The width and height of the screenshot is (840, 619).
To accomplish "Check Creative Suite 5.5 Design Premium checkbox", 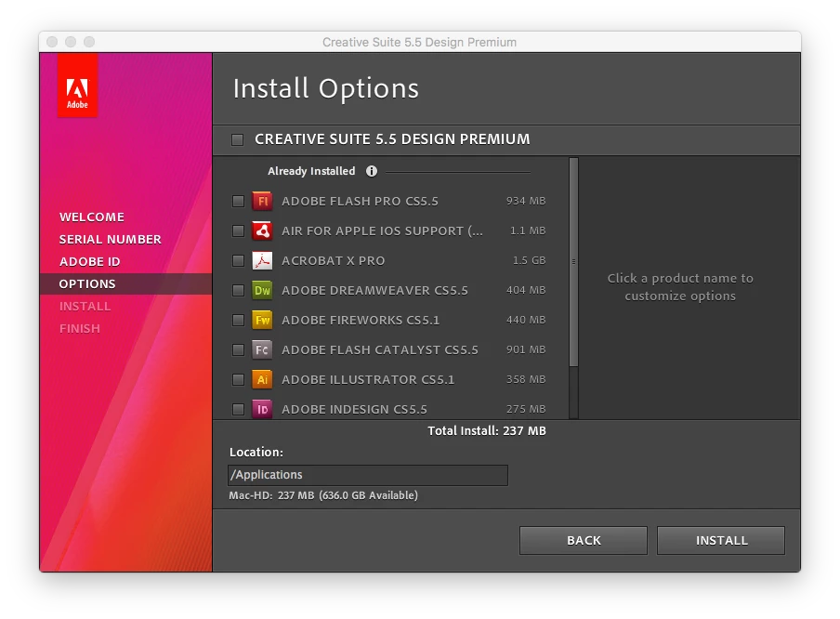I will 237,139.
